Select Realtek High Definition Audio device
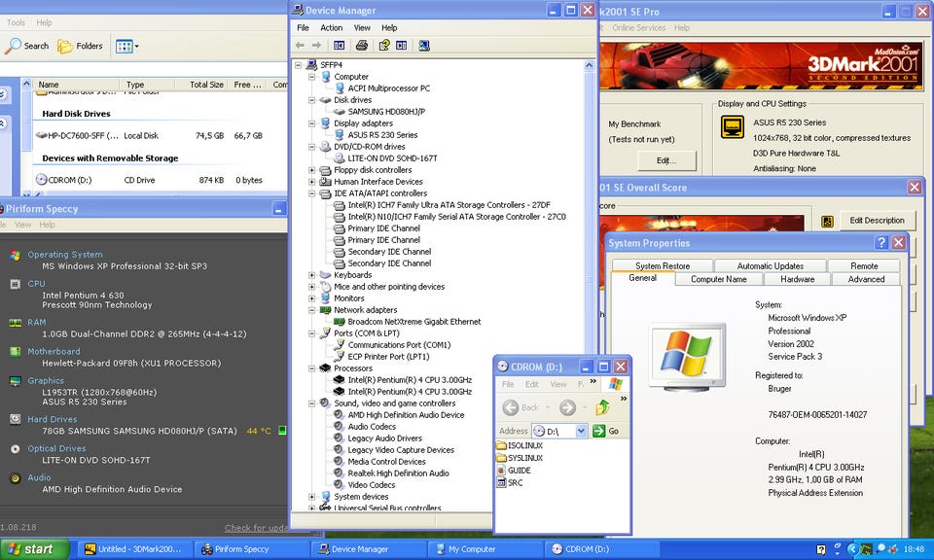Screen dimensions: 934x560 pos(399,473)
